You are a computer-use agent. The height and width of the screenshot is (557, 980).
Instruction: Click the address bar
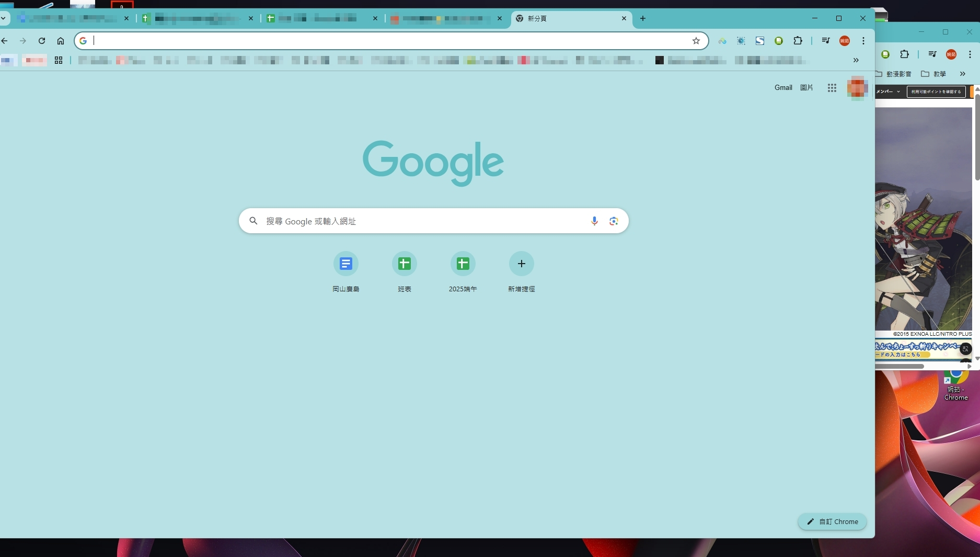(x=391, y=41)
